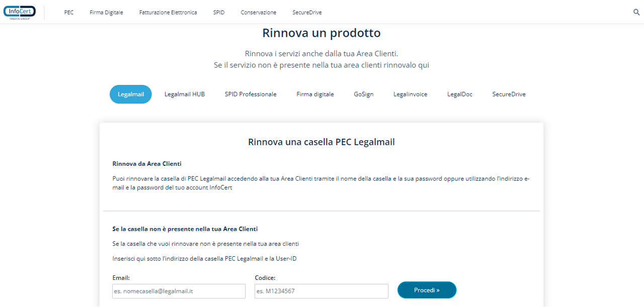Open the Firma Digitale navigation menu
Image resolution: width=644 pixels, height=307 pixels.
pyautogui.click(x=106, y=13)
